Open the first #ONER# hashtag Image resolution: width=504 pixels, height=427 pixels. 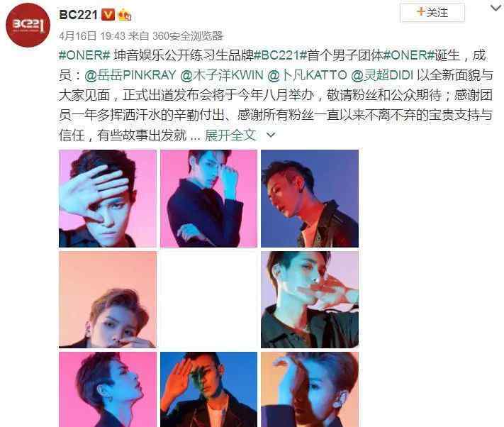point(84,55)
